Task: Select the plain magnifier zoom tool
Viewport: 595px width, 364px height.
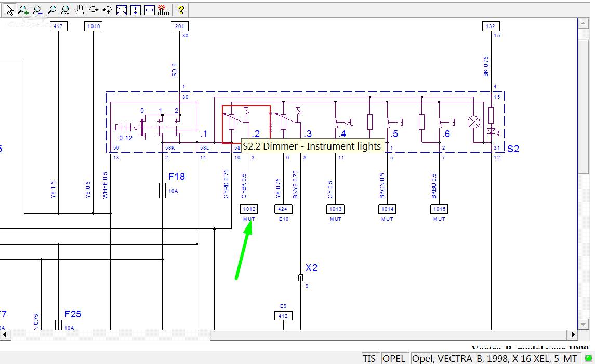Action: (x=52, y=10)
